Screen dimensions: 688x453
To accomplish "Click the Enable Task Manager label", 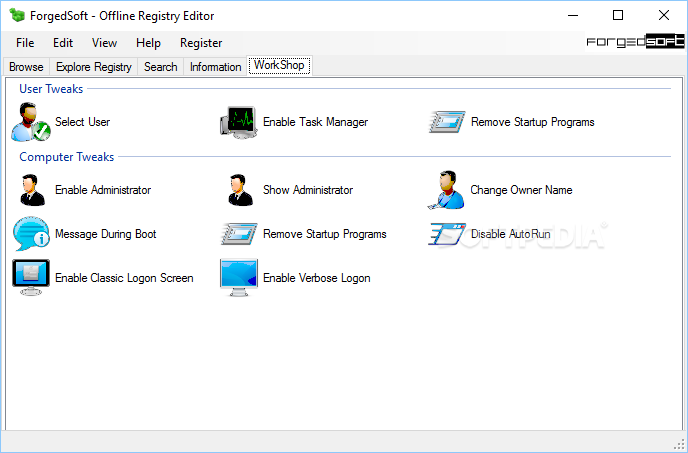I will point(315,122).
